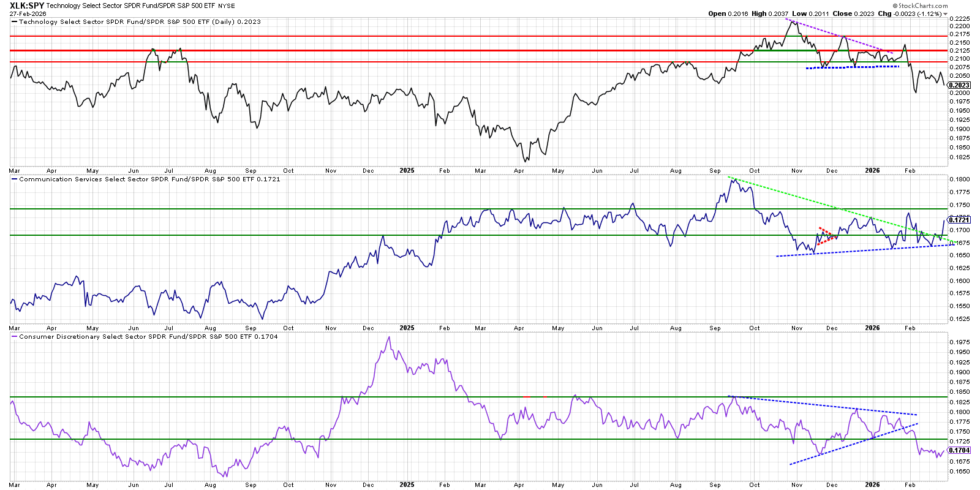980x490 pixels.
Task: Click the 0.1704 current price tag
Action: click(x=959, y=450)
